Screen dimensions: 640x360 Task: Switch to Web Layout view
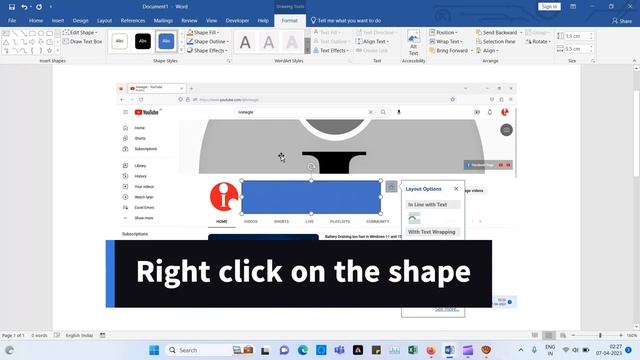point(562,336)
